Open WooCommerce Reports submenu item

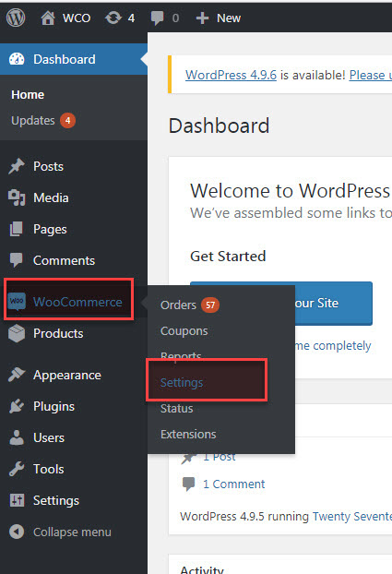[181, 355]
